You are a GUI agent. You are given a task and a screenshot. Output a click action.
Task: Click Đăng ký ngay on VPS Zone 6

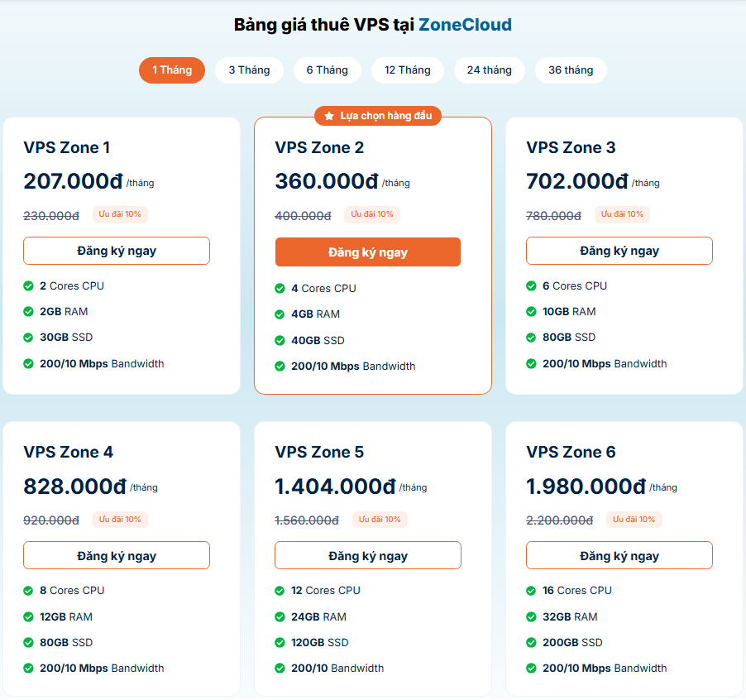point(619,555)
